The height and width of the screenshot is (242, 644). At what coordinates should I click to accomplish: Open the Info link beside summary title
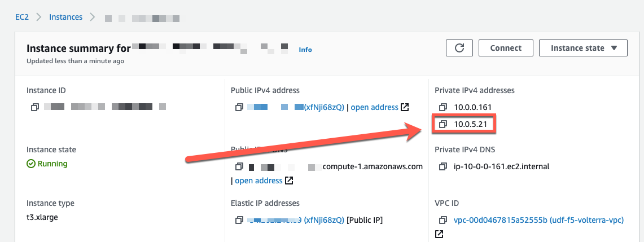(x=305, y=50)
